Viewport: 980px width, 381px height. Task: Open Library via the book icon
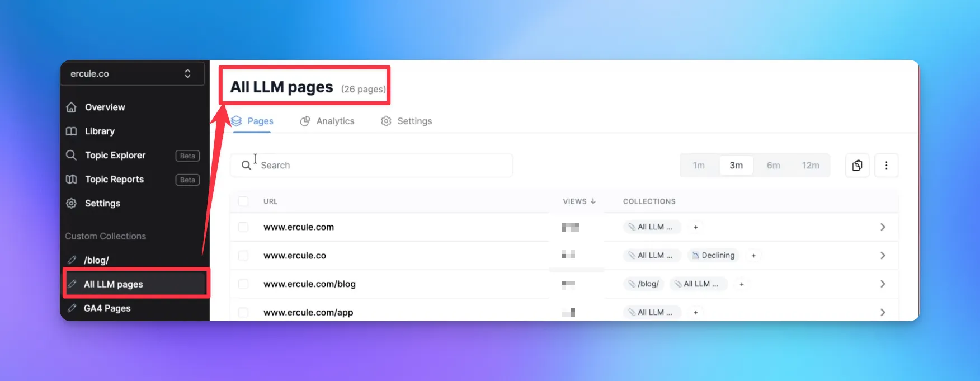[72, 131]
